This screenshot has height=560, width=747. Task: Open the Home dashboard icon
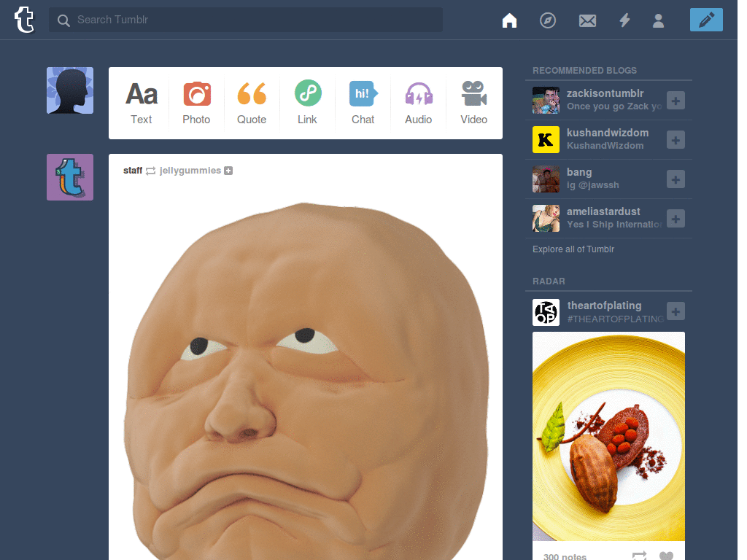(509, 20)
